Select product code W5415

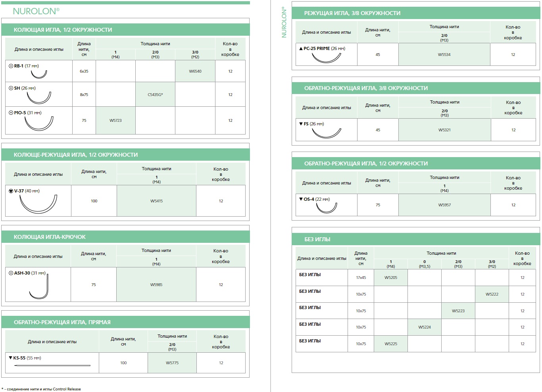(x=156, y=201)
